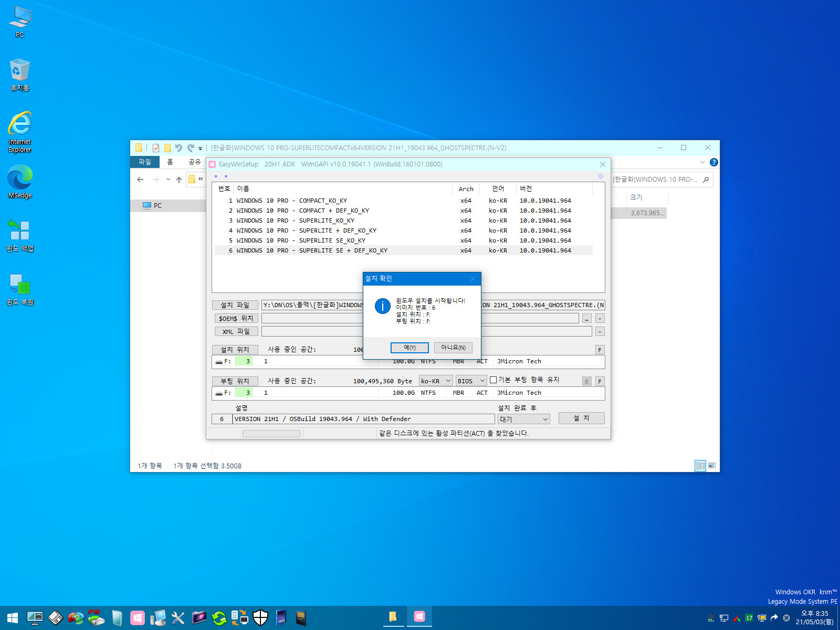Screen dimensions: 840x630
Task: Toggle the 기본 부팅 항목 유지 checkbox
Action: coord(493,380)
